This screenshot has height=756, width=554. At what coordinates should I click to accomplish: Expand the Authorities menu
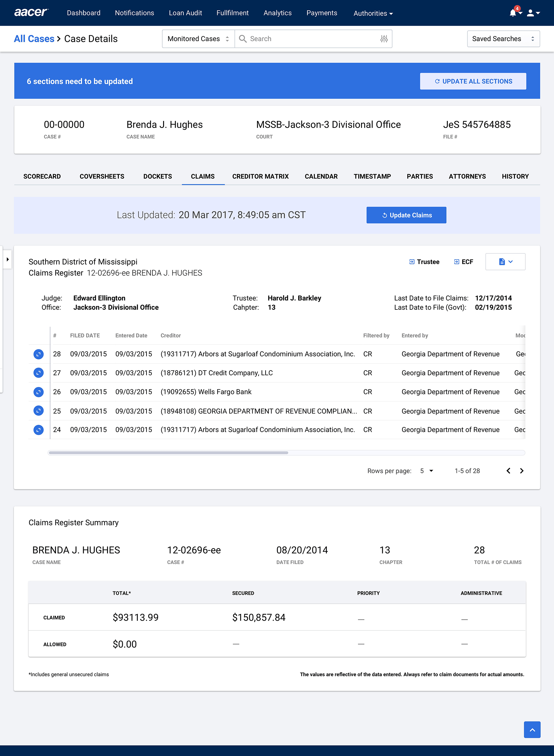373,14
